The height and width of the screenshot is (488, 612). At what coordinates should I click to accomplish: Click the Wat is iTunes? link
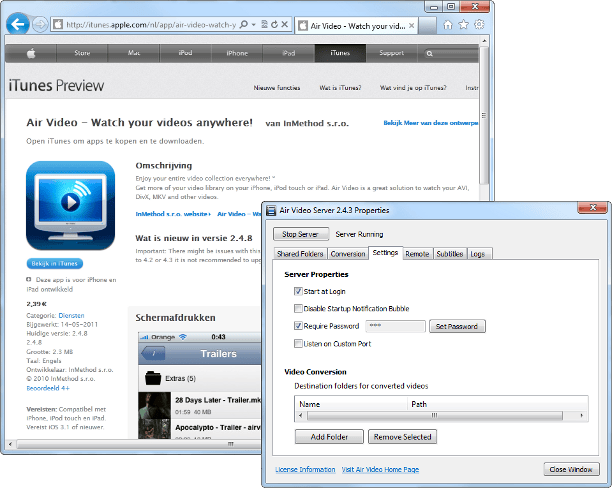pos(340,88)
